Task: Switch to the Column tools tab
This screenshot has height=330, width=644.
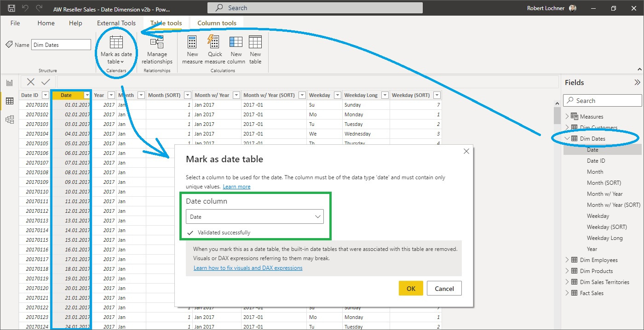Action: point(217,22)
